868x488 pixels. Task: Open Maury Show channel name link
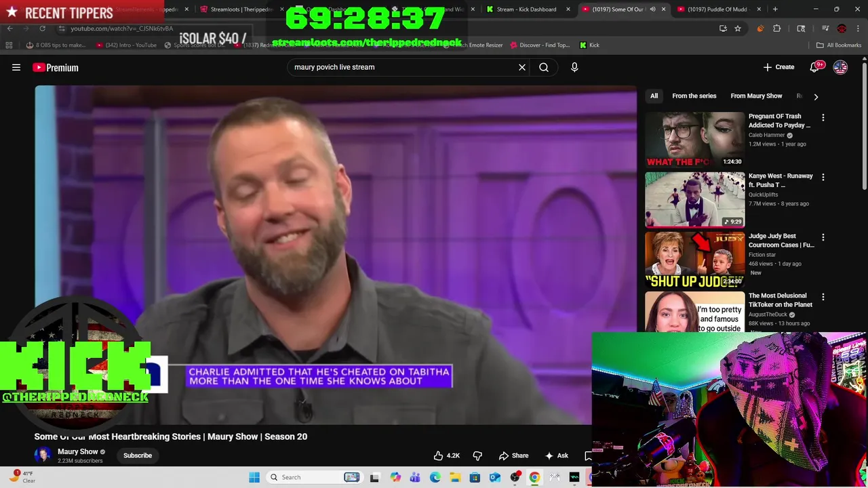[x=77, y=451]
